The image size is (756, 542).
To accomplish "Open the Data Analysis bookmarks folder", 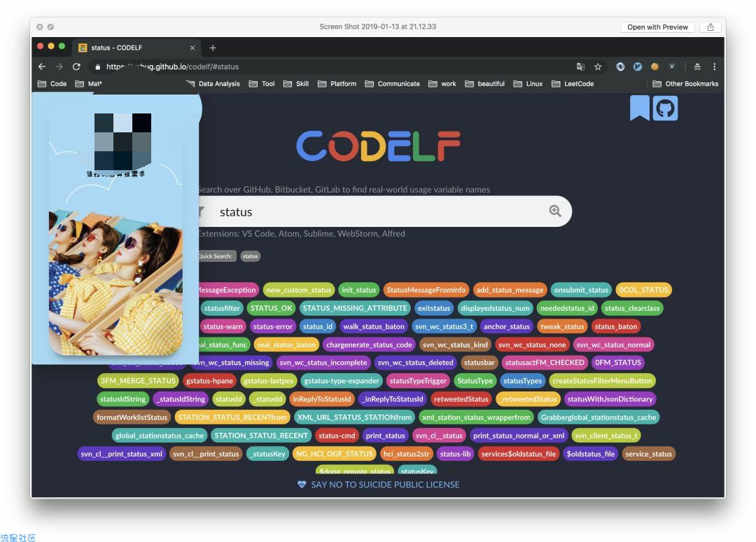I will [213, 83].
